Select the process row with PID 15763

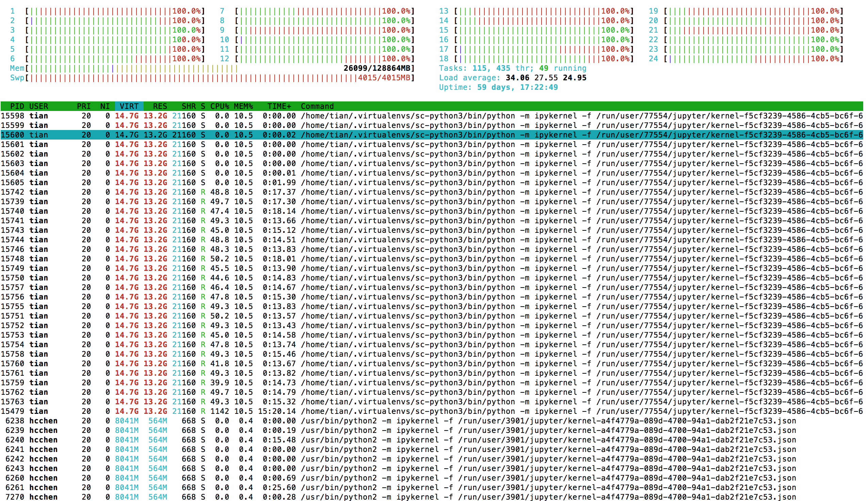pyautogui.click(x=432, y=402)
